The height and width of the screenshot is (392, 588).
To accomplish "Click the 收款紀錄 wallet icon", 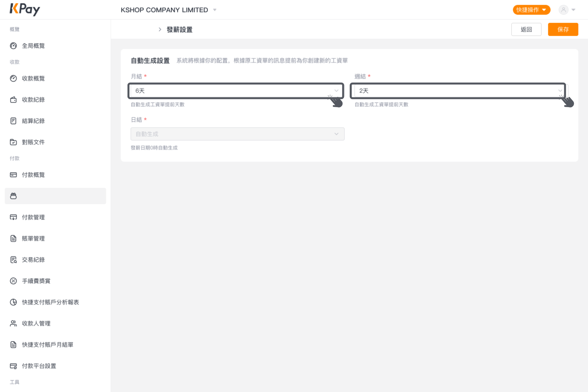I will pyautogui.click(x=13, y=100).
